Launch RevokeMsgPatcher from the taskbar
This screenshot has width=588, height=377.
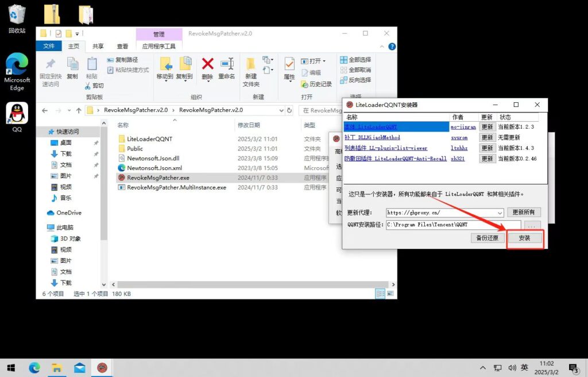click(102, 367)
